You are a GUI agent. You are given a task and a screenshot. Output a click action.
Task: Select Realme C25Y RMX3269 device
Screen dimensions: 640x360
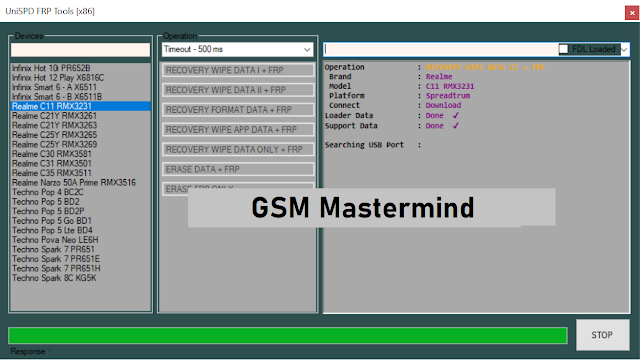pos(80,144)
